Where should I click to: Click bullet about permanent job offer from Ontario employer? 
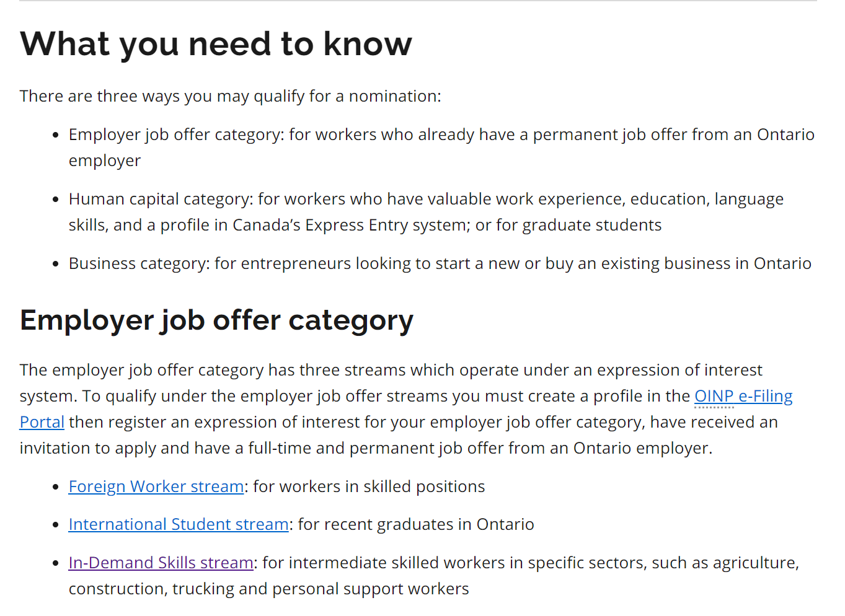click(441, 147)
